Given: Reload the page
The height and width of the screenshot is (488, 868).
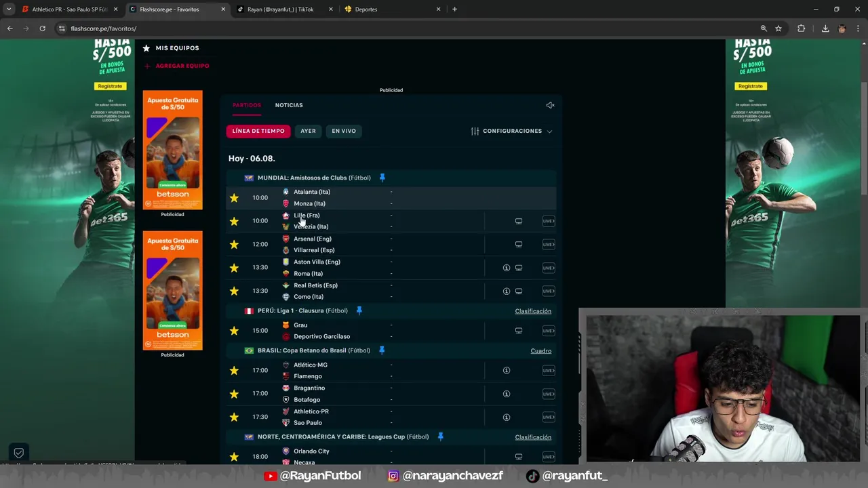Looking at the screenshot, I should [x=42, y=28].
